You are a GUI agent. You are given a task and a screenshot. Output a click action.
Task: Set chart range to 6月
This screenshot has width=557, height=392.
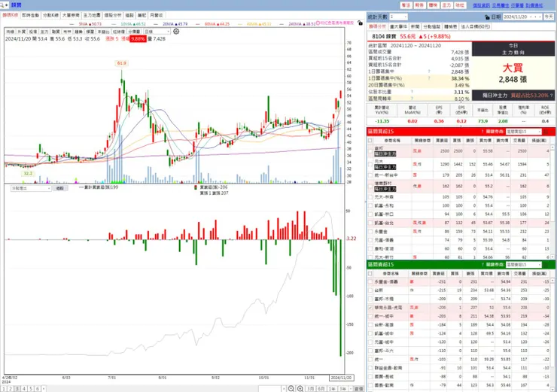(x=321, y=389)
